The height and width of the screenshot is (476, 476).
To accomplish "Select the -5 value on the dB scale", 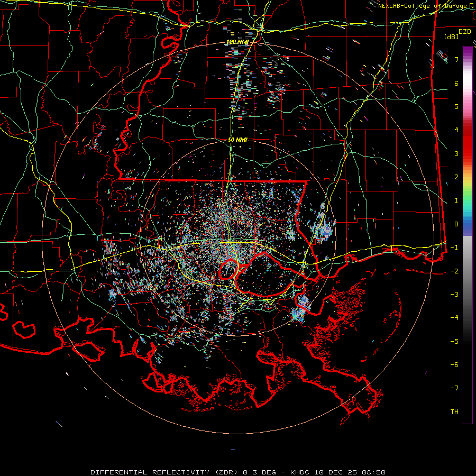I will 454,341.
